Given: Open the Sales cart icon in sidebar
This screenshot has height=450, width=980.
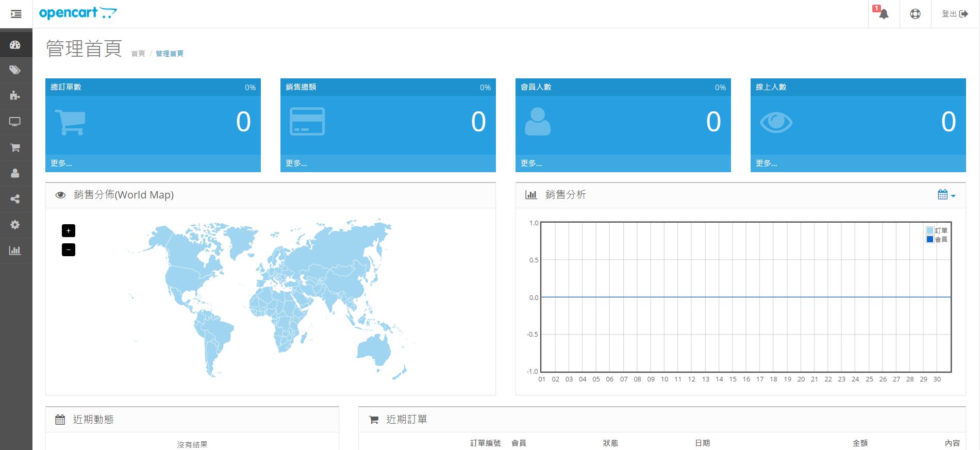Looking at the screenshot, I should point(15,147).
